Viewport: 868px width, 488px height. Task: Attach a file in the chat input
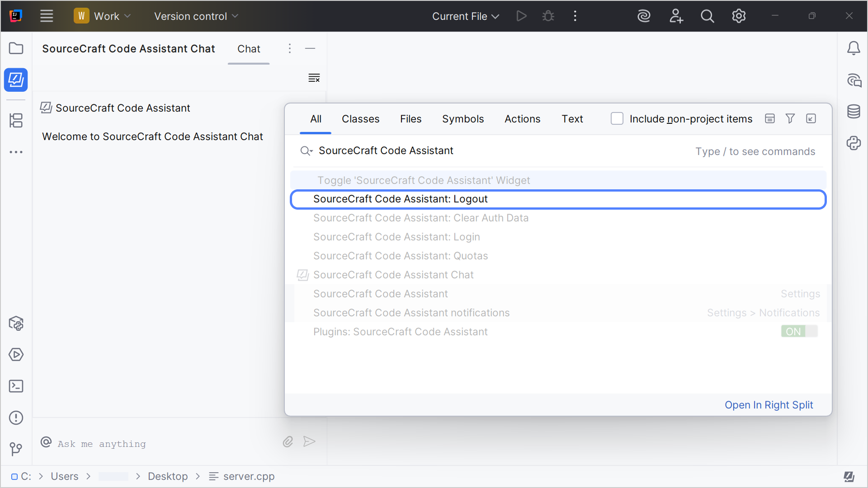[288, 442]
